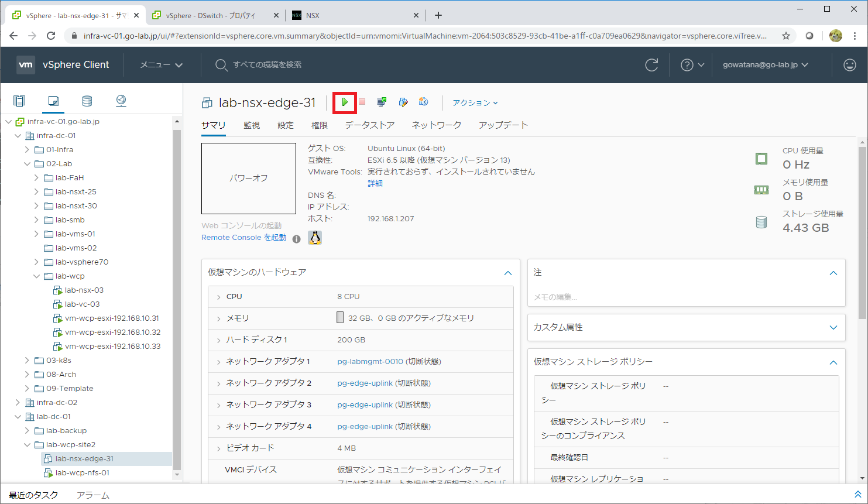Screen dimensions: 868x504
Task: Power on the lab-nsx-edge-31 VM
Action: tap(345, 102)
